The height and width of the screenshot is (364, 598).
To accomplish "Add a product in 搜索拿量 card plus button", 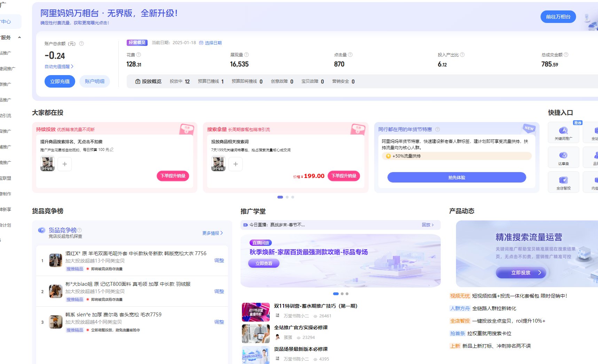I will point(236,164).
